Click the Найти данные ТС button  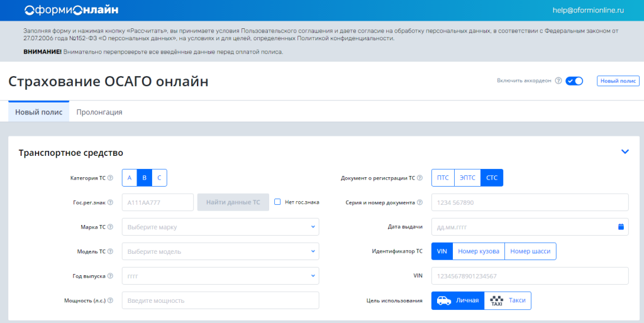233,202
